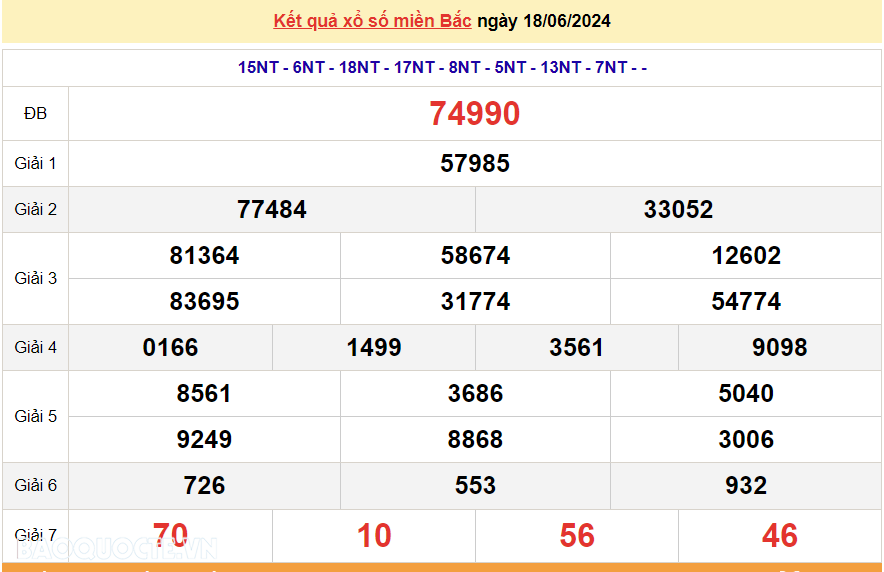The width and height of the screenshot is (884, 572).
Task: Select third prize number 81364
Action: click(x=204, y=255)
